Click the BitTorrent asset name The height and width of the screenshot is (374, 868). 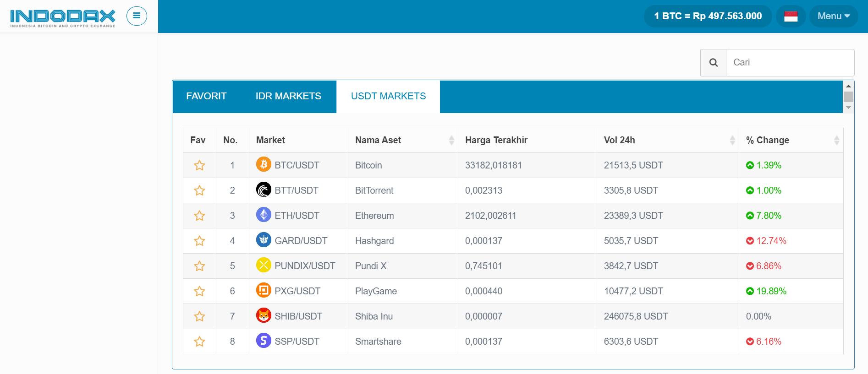tap(374, 190)
